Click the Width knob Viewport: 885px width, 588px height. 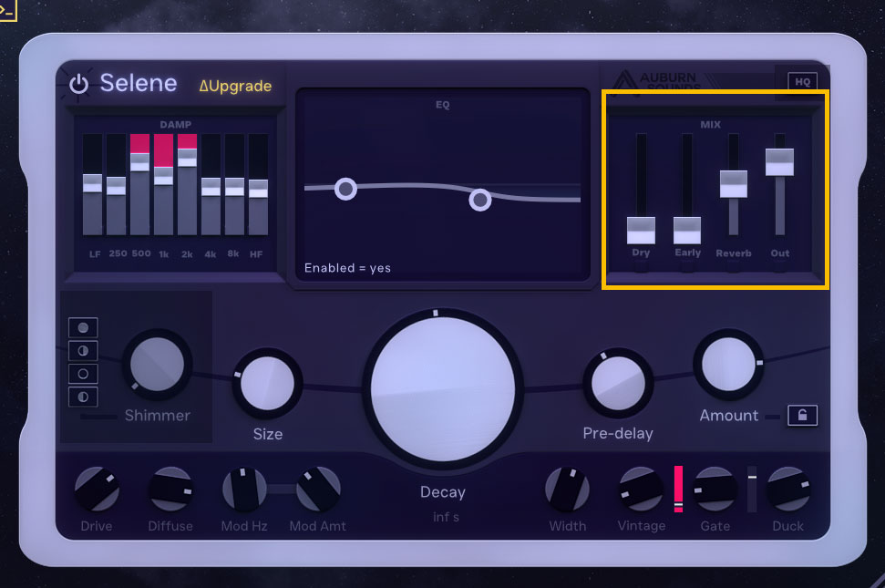click(x=567, y=490)
